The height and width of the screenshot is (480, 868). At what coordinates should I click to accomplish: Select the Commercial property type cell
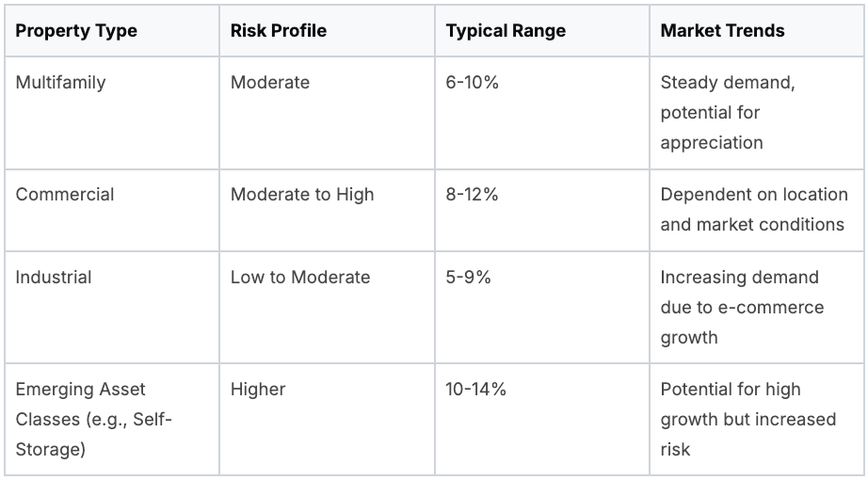coord(65,194)
